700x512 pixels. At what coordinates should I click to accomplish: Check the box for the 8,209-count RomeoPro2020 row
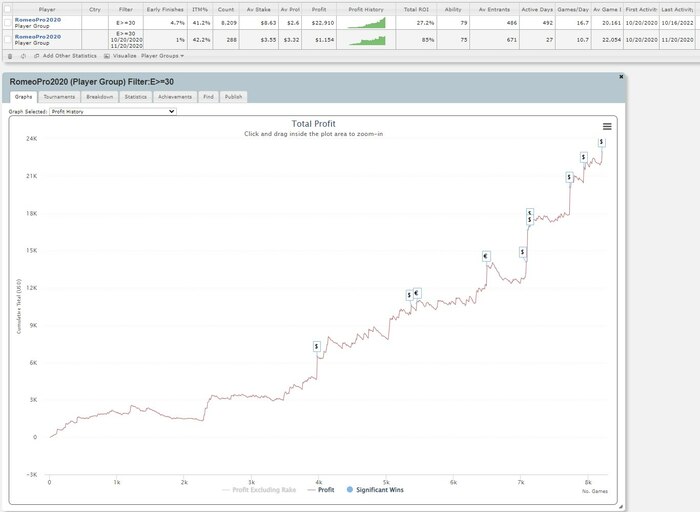tap(7, 23)
